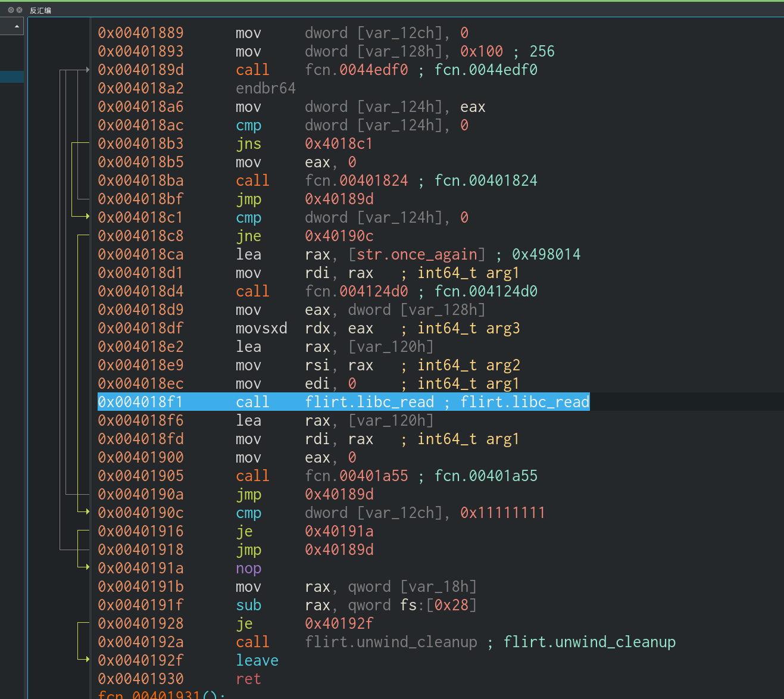The width and height of the screenshot is (784, 699).
Task: Click endbr64 instruction
Action: [266, 88]
